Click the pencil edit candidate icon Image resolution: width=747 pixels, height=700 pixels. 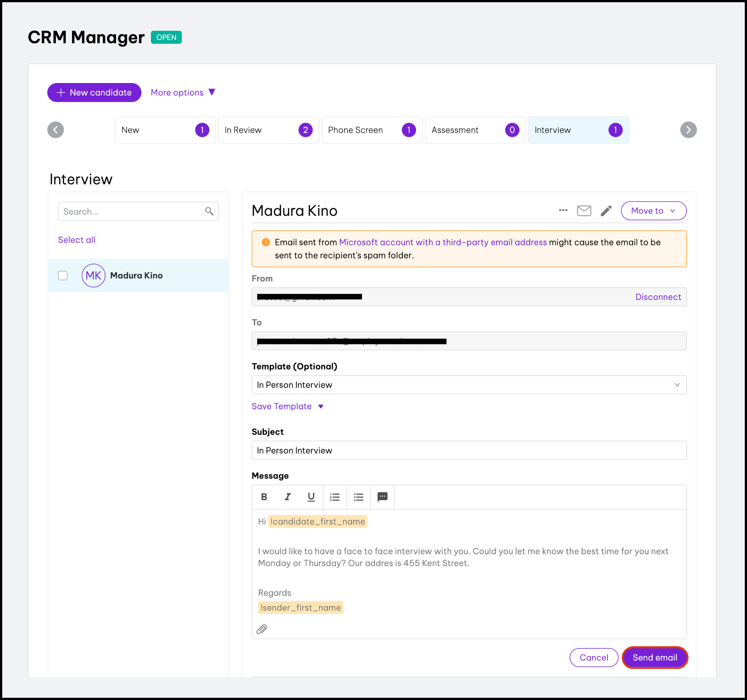606,211
